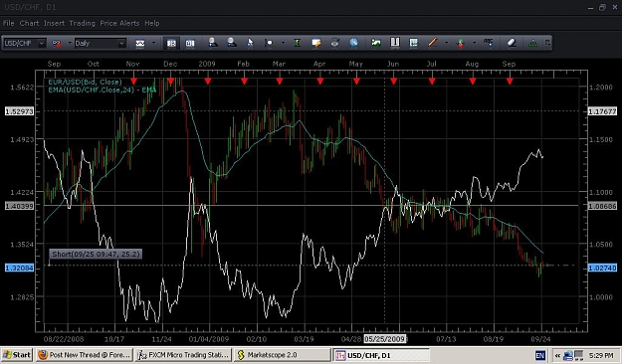
Task: Click the red marker below Jul
Action: (432, 82)
